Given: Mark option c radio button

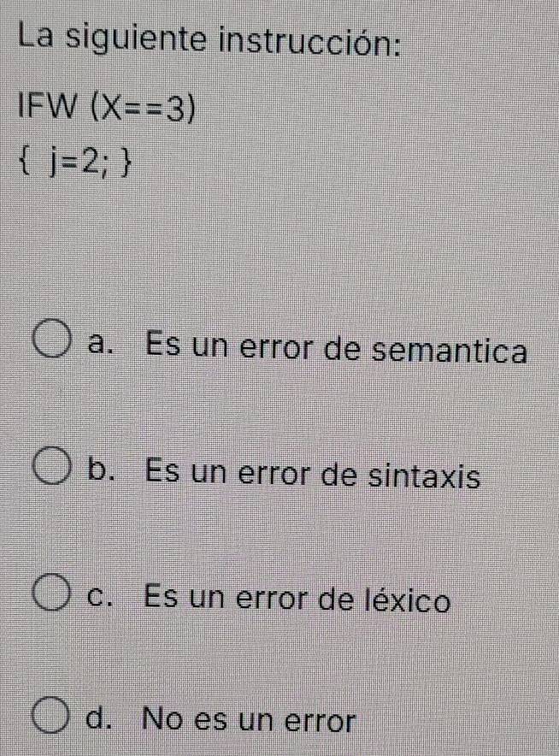Looking at the screenshot, I should click(x=51, y=593).
